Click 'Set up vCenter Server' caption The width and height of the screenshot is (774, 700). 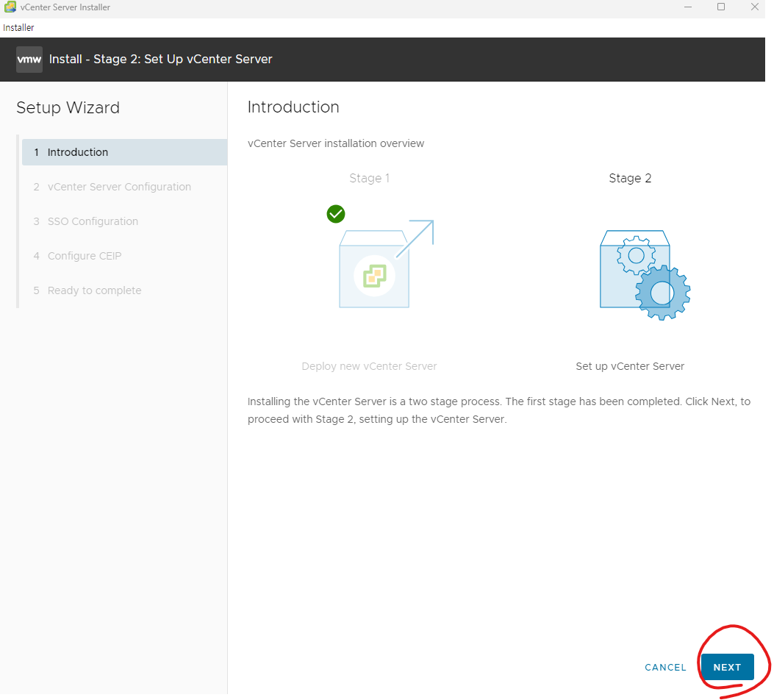(630, 366)
